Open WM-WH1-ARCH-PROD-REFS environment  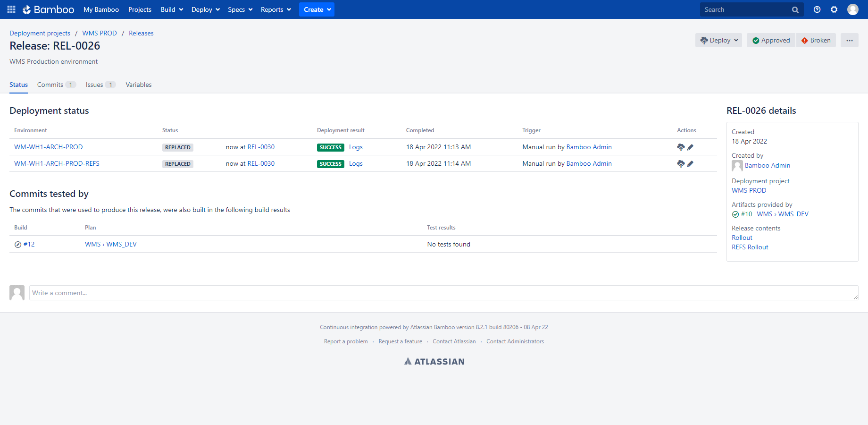pyautogui.click(x=57, y=164)
